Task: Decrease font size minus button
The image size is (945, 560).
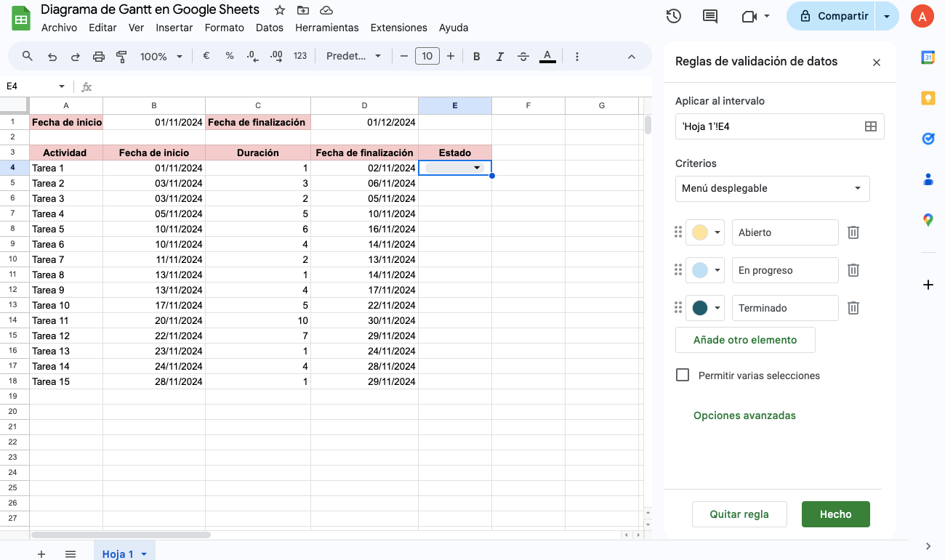Action: tap(404, 56)
